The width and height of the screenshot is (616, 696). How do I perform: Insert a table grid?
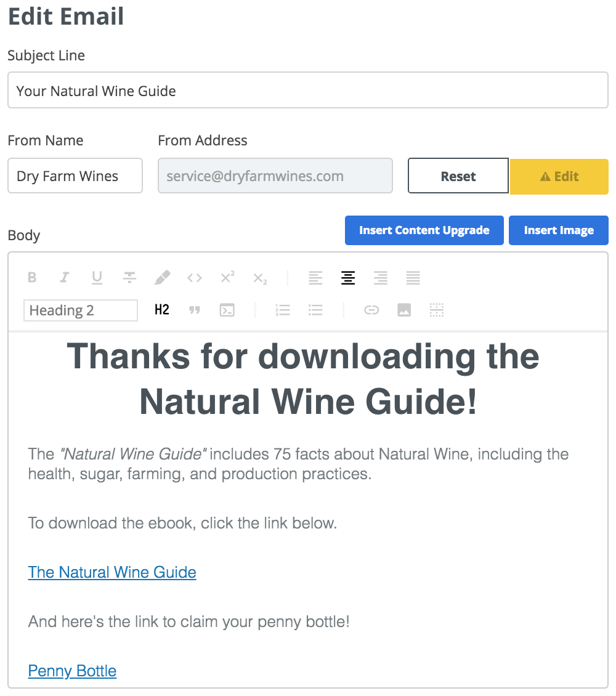tap(437, 310)
